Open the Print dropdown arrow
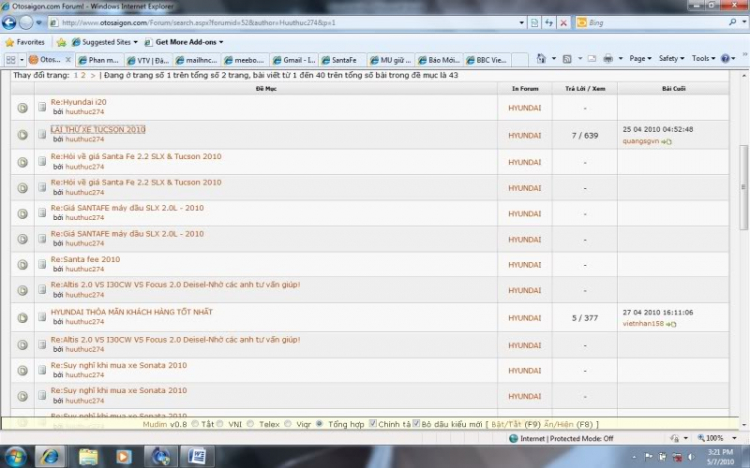 pyautogui.click(x=620, y=59)
